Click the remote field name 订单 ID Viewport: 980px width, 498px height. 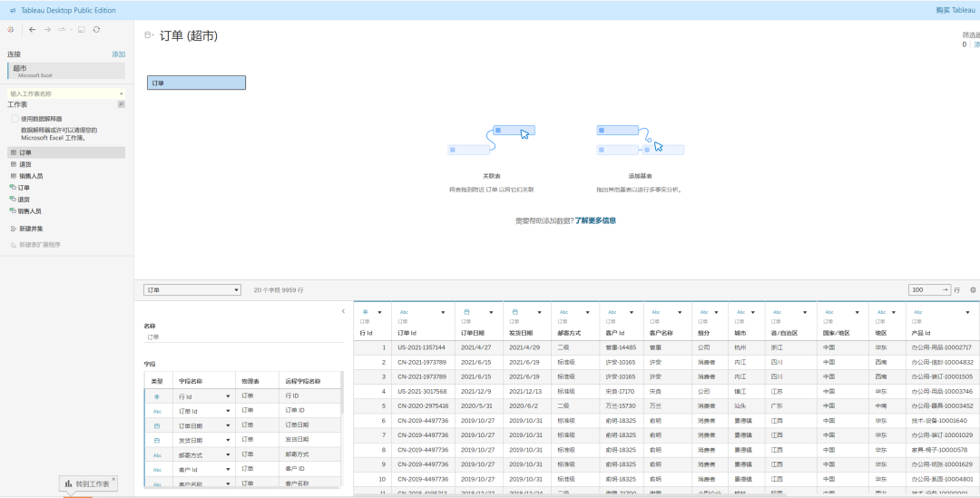pos(295,411)
